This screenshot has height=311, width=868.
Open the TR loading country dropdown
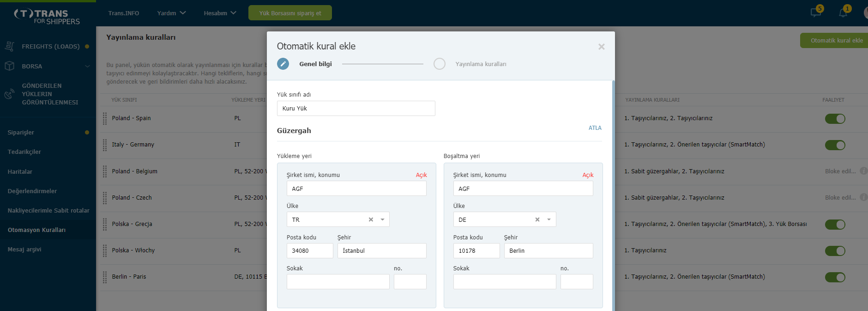(382, 220)
